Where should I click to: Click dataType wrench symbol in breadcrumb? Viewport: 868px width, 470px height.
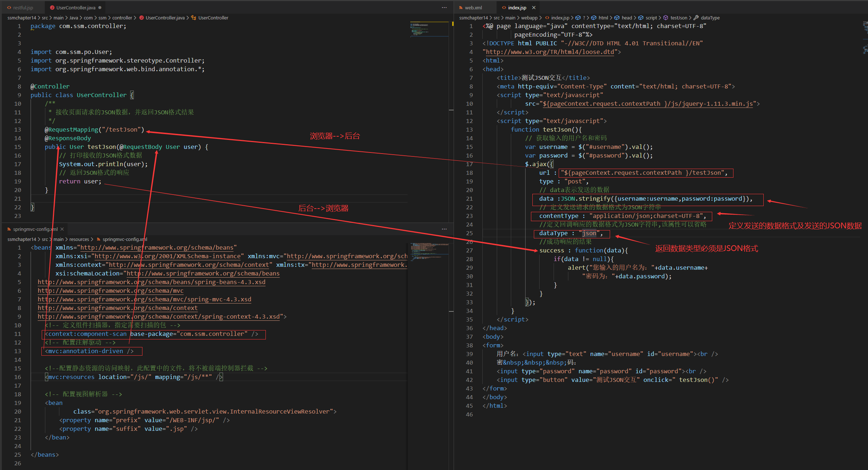pyautogui.click(x=706, y=18)
